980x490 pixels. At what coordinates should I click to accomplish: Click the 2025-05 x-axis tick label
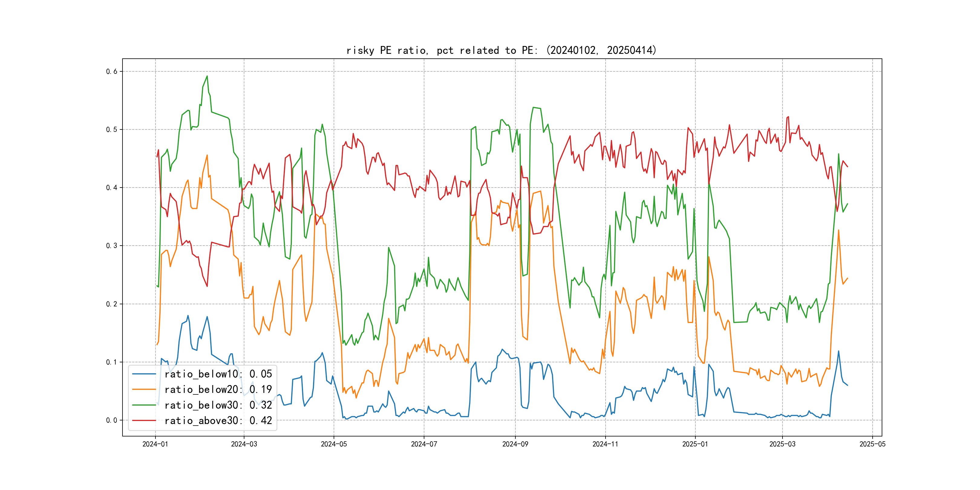(872, 444)
